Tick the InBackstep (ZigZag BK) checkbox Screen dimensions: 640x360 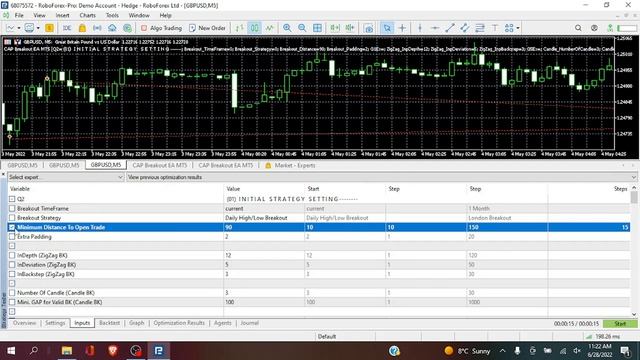[x=12, y=274]
